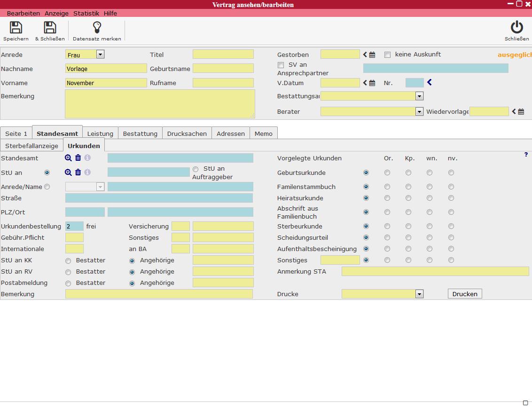The height and width of the screenshot is (409, 532).
Task: Open the calendar icon for Wiedervorlage
Action: pos(521,112)
